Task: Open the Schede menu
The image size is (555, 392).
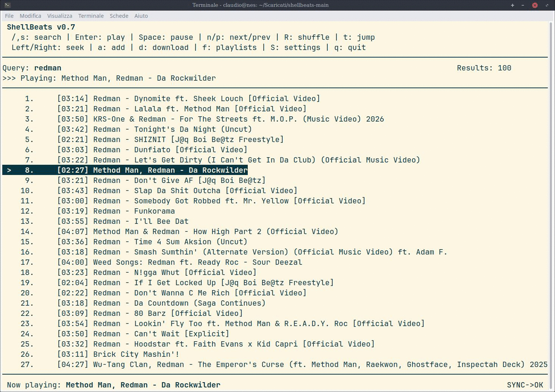Action: click(119, 16)
